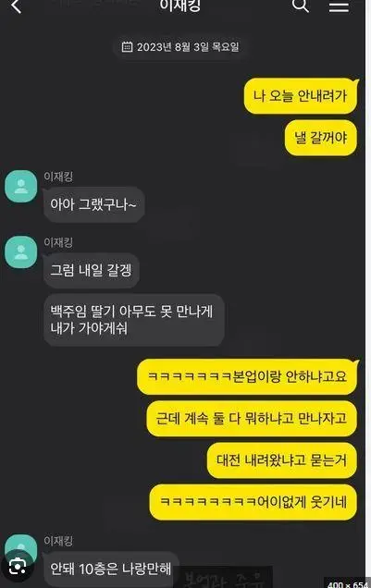
Task: Tap profile avatar beside 그럼 내일 갈겡
Action: click(20, 252)
